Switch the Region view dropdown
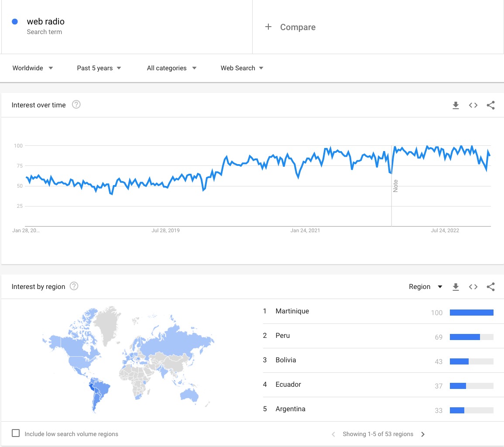 (425, 287)
